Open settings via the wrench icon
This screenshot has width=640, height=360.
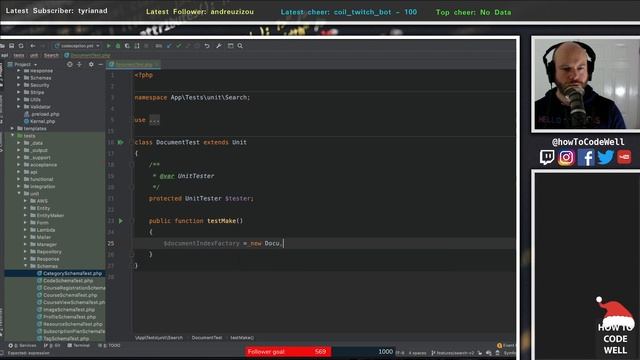pos(219,46)
